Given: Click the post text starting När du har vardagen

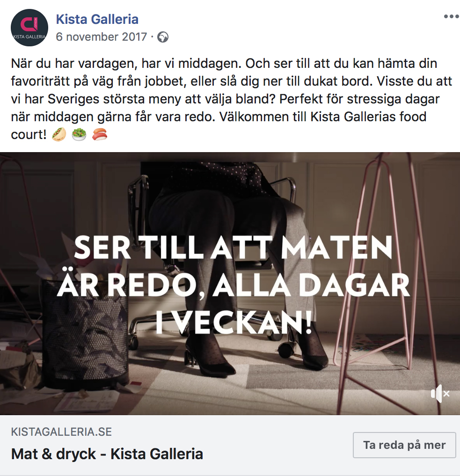Looking at the screenshot, I should pyautogui.click(x=231, y=99).
